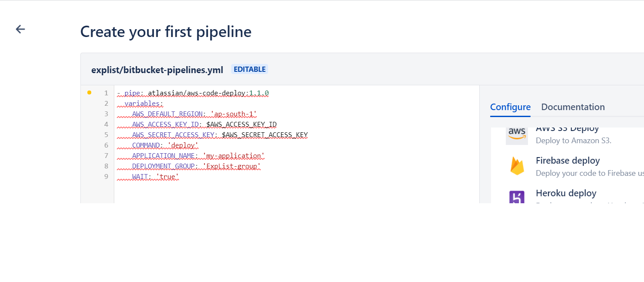
Task: Click the explist/bitbucket-pipelines.yml filename
Action: click(157, 69)
